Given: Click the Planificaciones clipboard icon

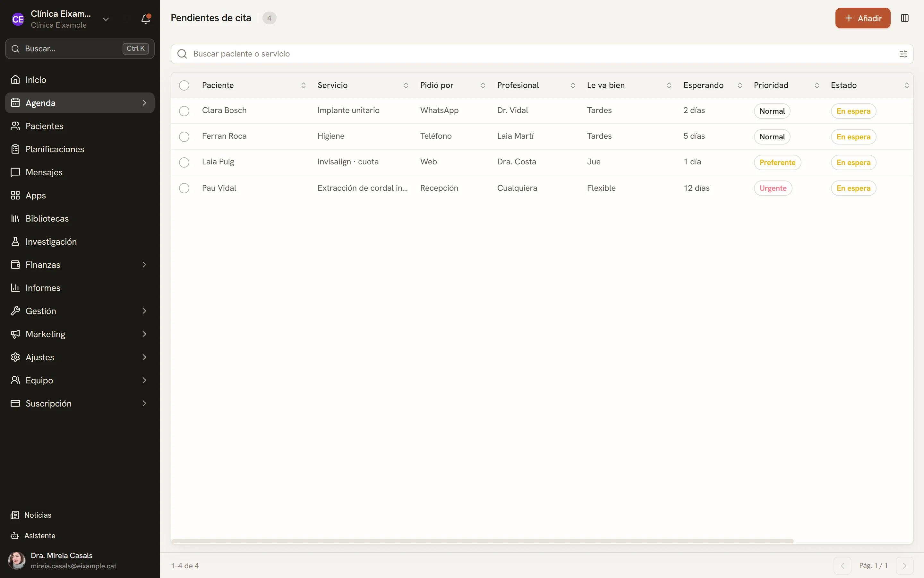Looking at the screenshot, I should (15, 149).
